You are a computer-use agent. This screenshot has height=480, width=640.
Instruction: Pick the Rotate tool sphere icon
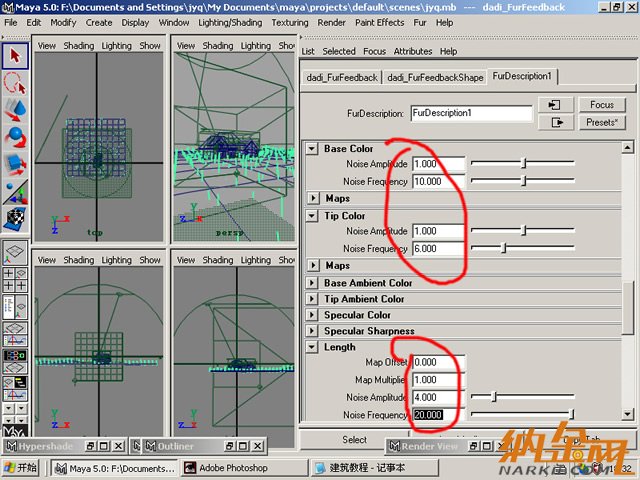coord(16,138)
